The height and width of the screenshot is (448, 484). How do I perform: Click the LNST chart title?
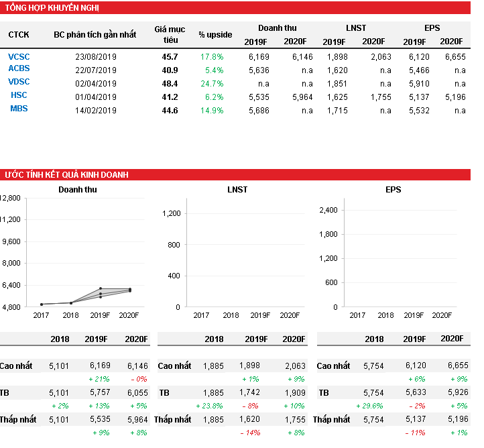click(x=237, y=190)
